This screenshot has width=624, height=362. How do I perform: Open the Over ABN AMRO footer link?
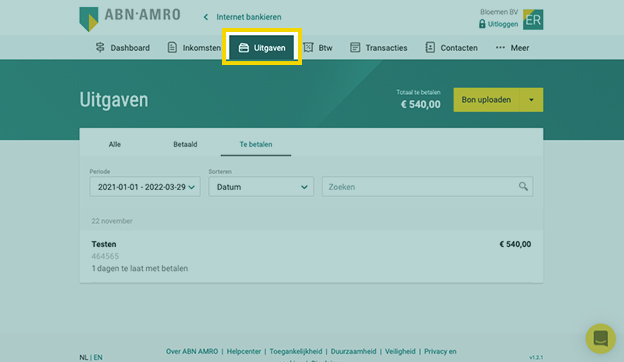pyautogui.click(x=192, y=351)
